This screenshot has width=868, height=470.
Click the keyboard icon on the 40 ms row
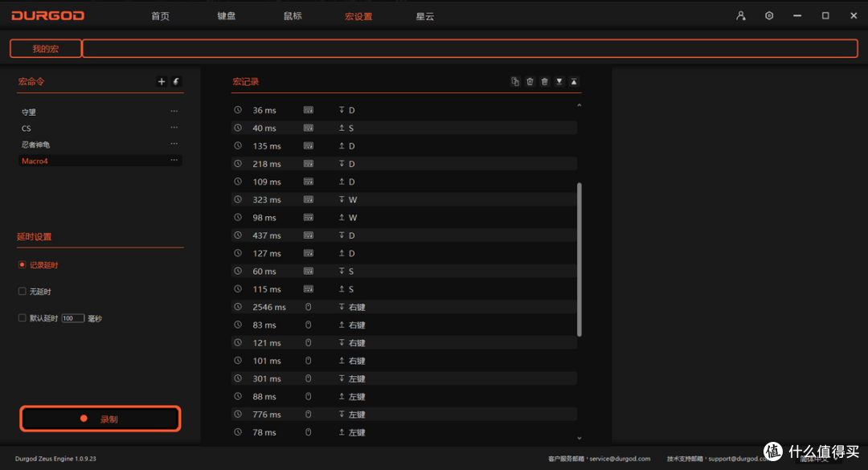click(309, 128)
